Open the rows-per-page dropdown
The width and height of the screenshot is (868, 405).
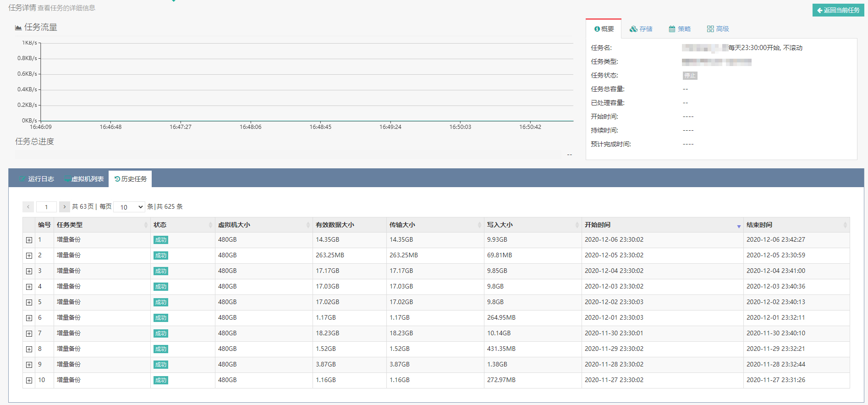(129, 207)
